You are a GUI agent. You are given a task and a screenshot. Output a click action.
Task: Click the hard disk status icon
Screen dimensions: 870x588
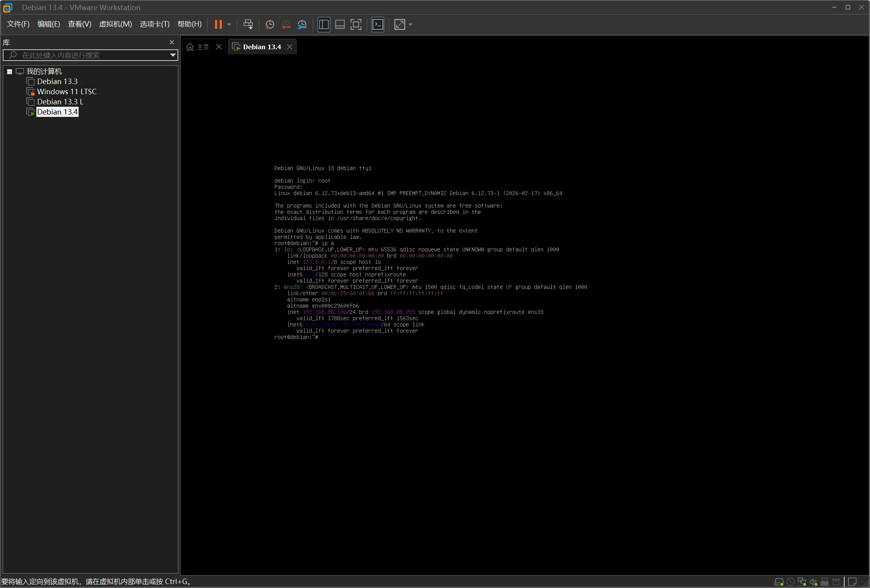point(779,582)
